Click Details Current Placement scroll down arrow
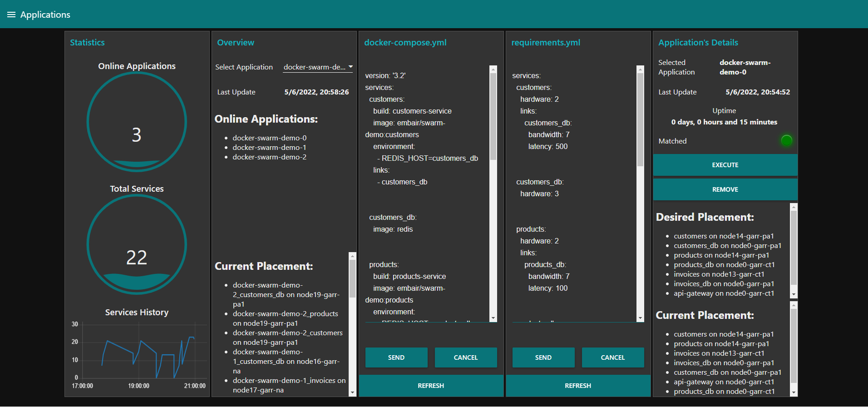This screenshot has width=868, height=407. pyautogui.click(x=794, y=392)
